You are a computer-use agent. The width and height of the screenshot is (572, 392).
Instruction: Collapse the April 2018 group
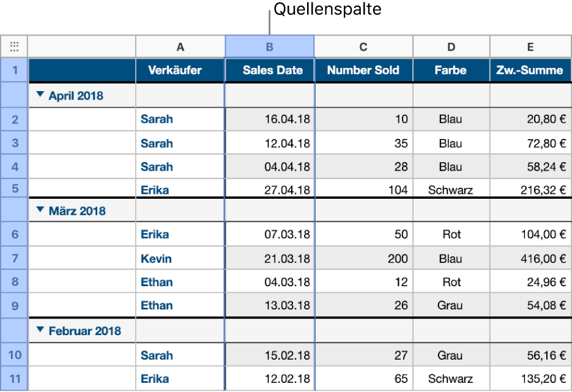pos(40,95)
